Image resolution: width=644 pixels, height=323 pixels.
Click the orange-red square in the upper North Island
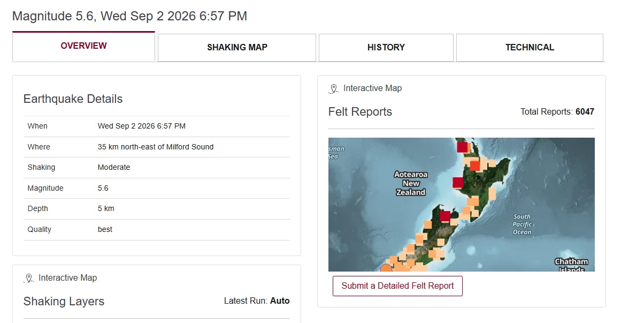click(x=475, y=166)
